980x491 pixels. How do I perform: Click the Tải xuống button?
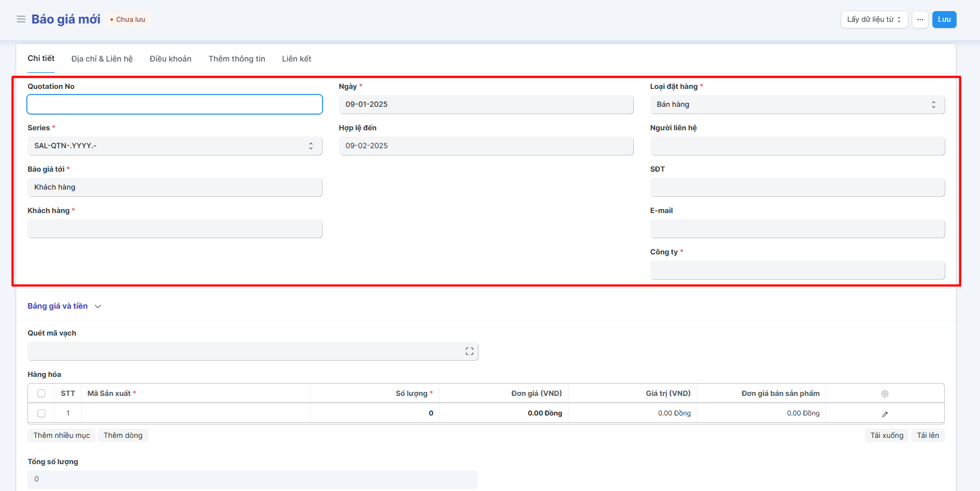tap(886, 436)
